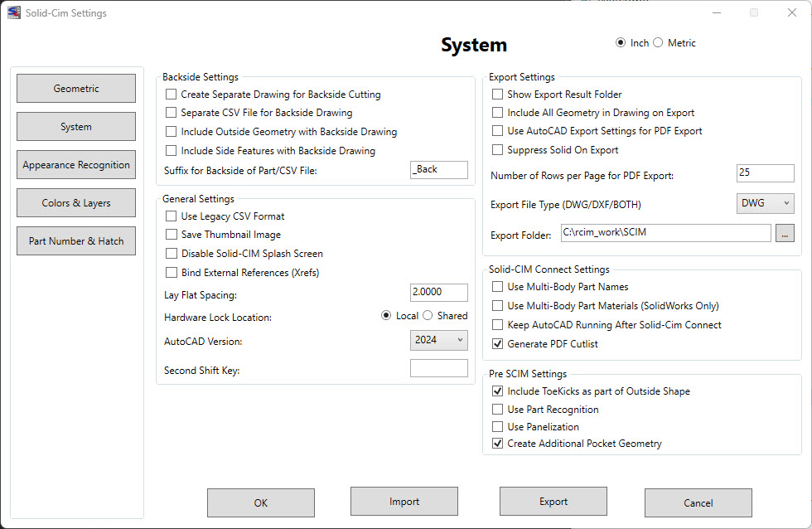The image size is (812, 529).
Task: Click the Solid-Cim app icon in title bar
Action: pyautogui.click(x=14, y=12)
